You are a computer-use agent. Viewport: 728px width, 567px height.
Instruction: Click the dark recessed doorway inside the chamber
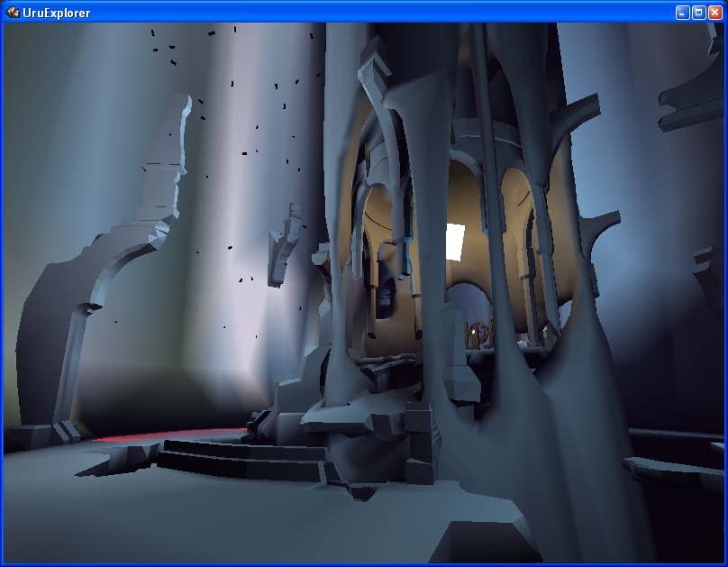click(386, 299)
